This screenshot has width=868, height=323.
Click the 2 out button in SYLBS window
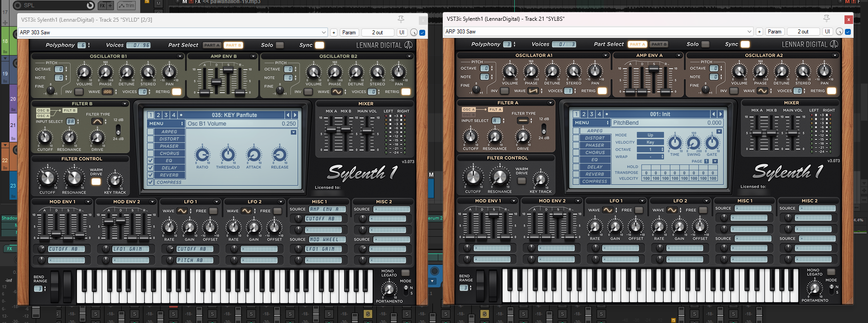(803, 32)
